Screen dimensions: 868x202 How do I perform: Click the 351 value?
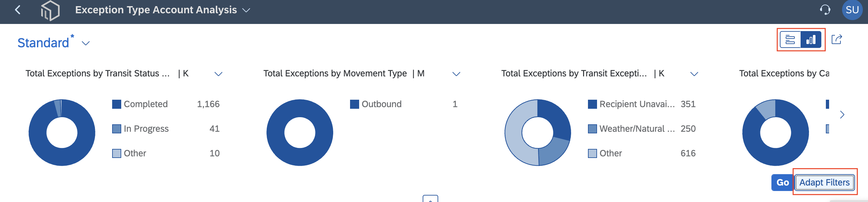pos(688,104)
